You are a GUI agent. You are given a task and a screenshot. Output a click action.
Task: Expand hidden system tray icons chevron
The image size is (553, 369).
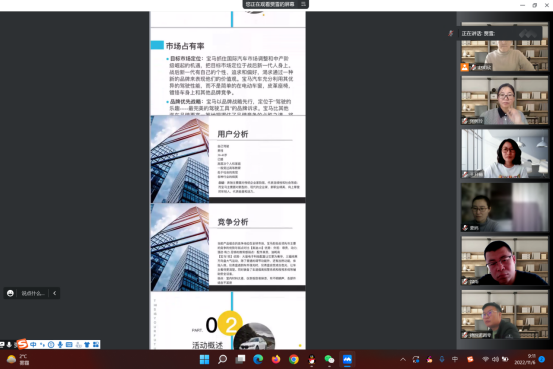[403, 359]
